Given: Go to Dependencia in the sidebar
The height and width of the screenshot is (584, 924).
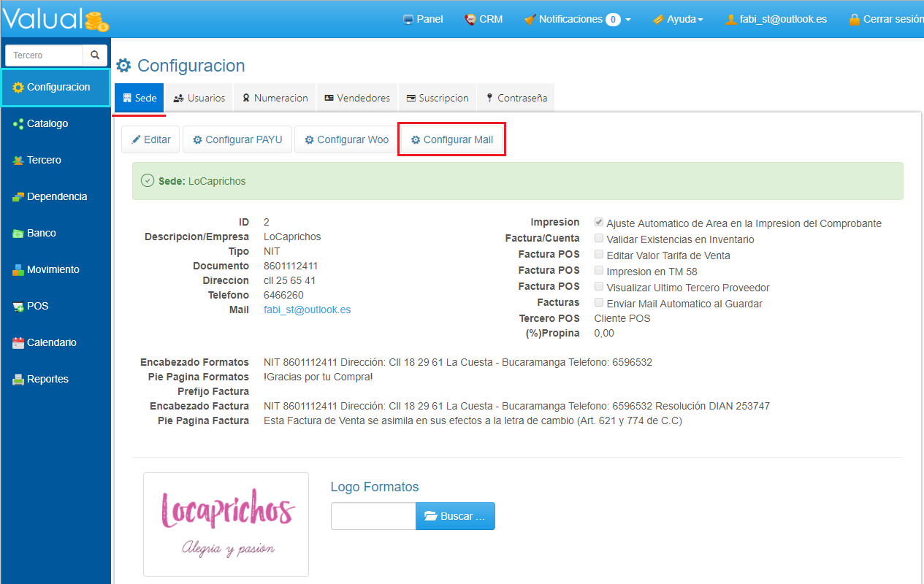Looking at the screenshot, I should (56, 196).
